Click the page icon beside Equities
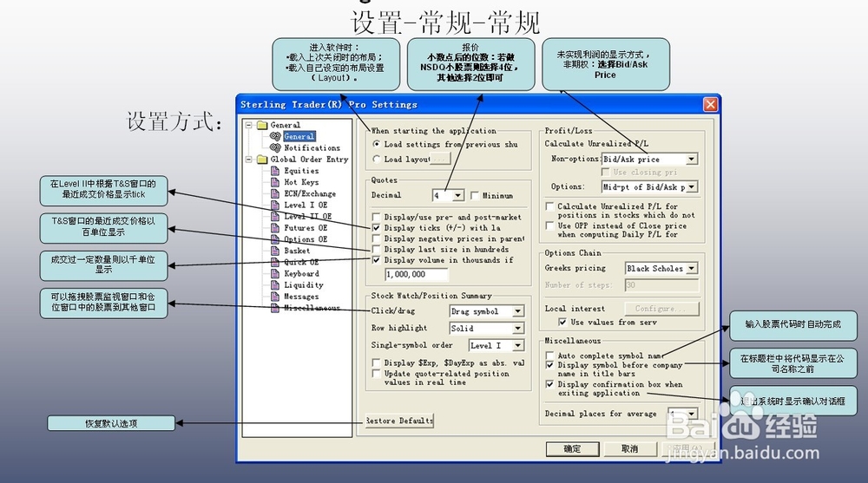Viewport: 868px width, 483px height. point(274,171)
